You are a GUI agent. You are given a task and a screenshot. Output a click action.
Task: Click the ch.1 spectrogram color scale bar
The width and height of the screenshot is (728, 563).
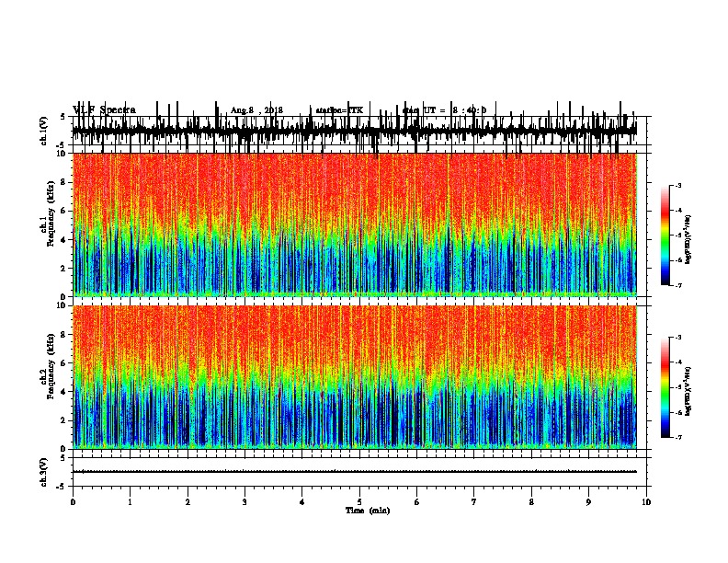coord(665,236)
